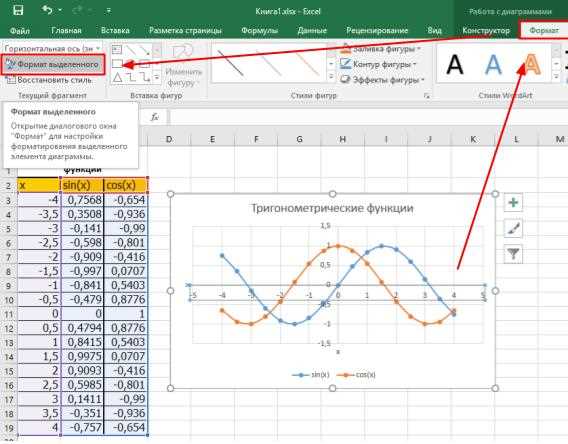Click the fx insert function icon
Viewport: 568px width, 444px height.
tap(155, 117)
